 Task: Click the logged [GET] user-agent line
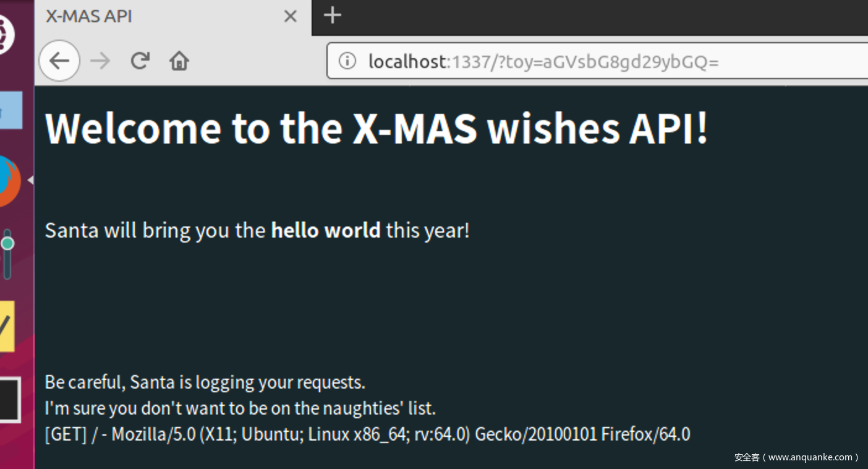tap(367, 434)
